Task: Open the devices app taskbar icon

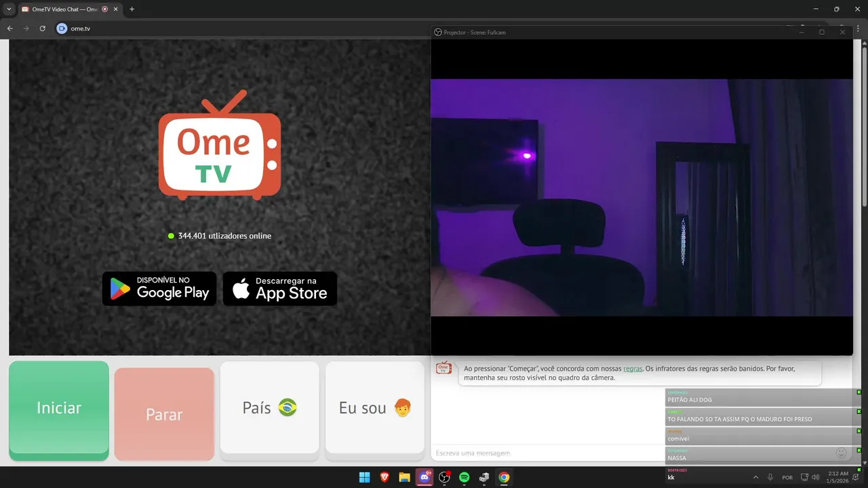Action: 484,477
